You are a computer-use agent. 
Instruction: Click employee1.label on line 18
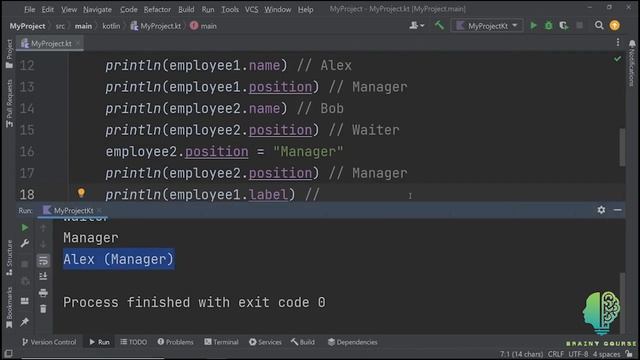click(229, 195)
